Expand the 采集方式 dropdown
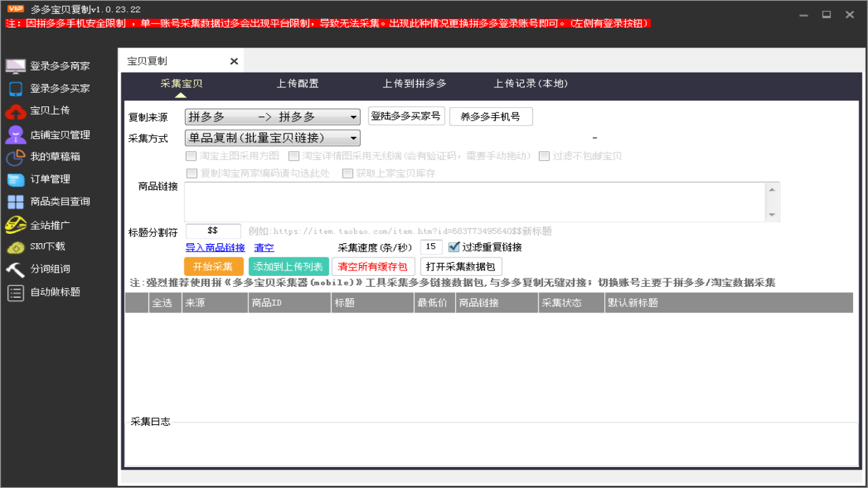Screen dimensions: 868x488 pyautogui.click(x=272, y=138)
